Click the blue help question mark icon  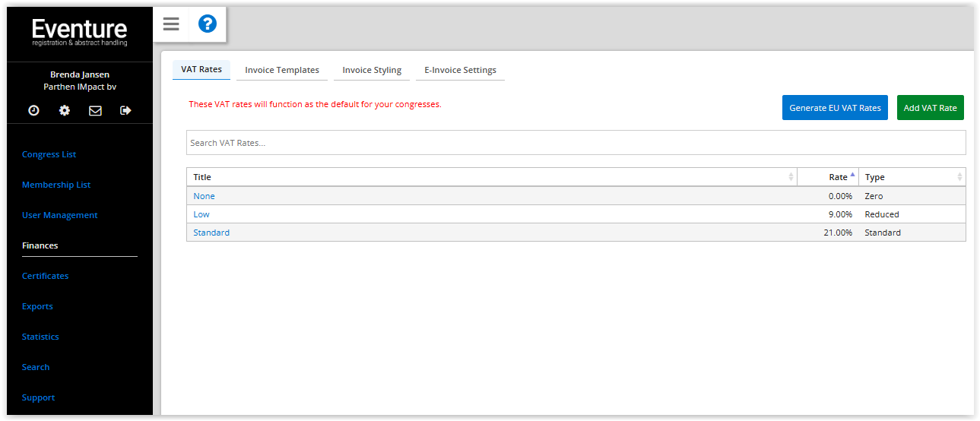[208, 24]
